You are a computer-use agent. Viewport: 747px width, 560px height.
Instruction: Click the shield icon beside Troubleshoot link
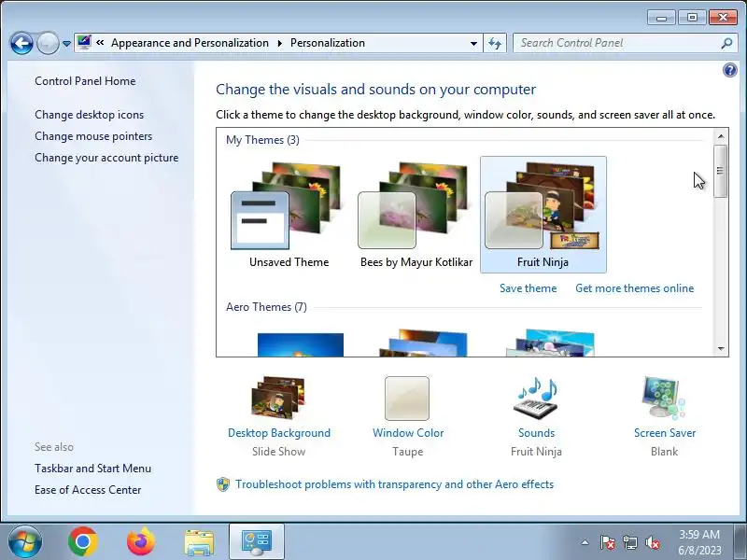223,484
